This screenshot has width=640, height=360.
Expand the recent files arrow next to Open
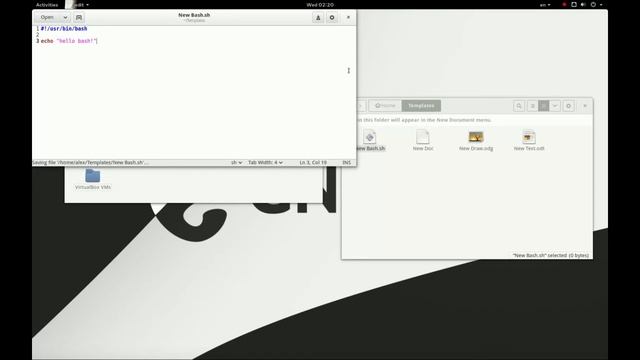pyautogui.click(x=65, y=18)
